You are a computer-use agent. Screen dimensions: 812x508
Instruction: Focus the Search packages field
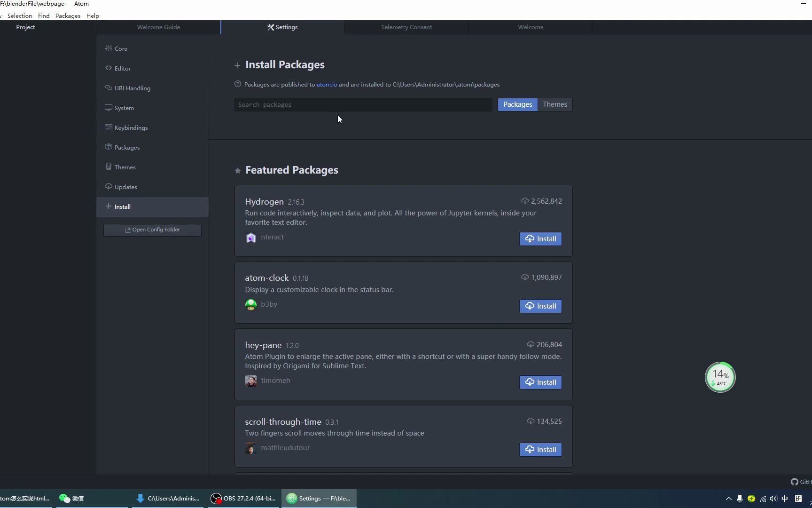(x=363, y=104)
